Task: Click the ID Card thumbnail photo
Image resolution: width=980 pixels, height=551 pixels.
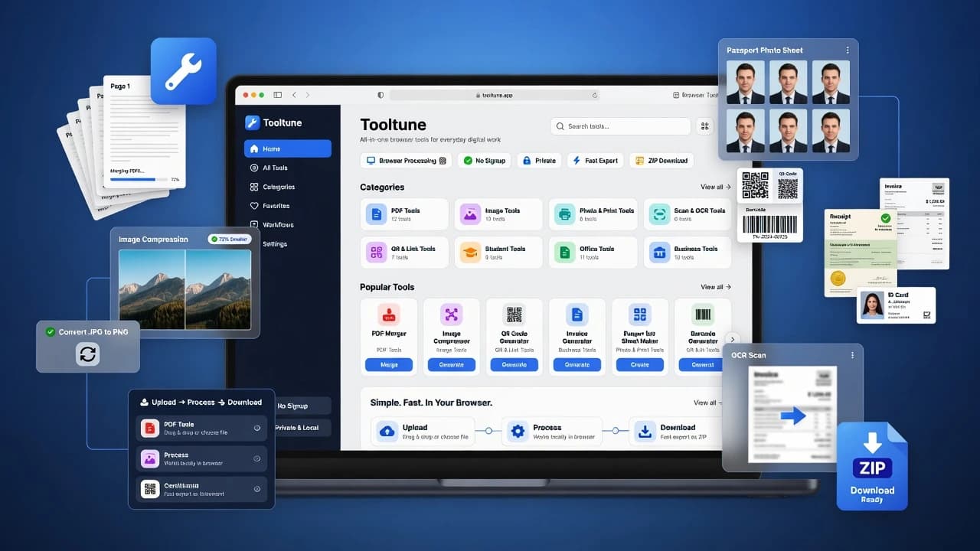Action: coord(872,305)
